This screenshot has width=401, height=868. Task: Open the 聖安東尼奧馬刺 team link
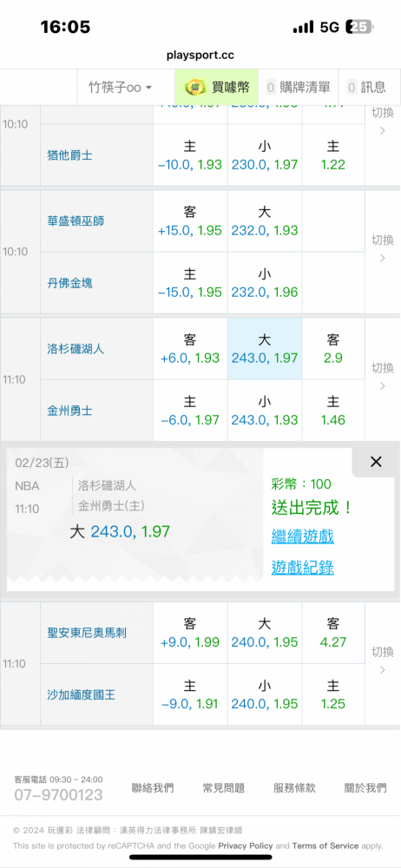[x=87, y=632]
